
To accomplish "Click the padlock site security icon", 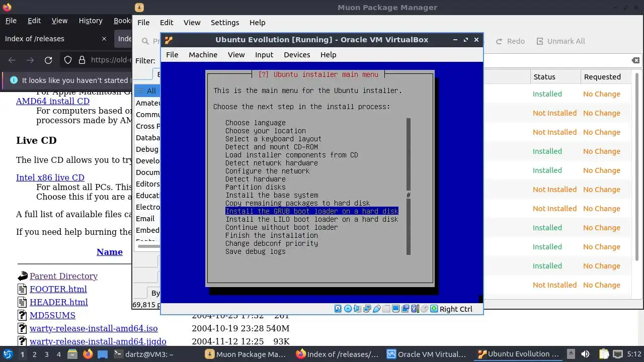I will 82,60.
